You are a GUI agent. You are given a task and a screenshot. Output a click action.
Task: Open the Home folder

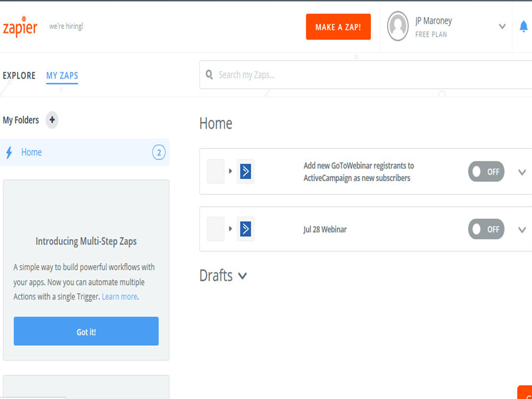[85, 152]
